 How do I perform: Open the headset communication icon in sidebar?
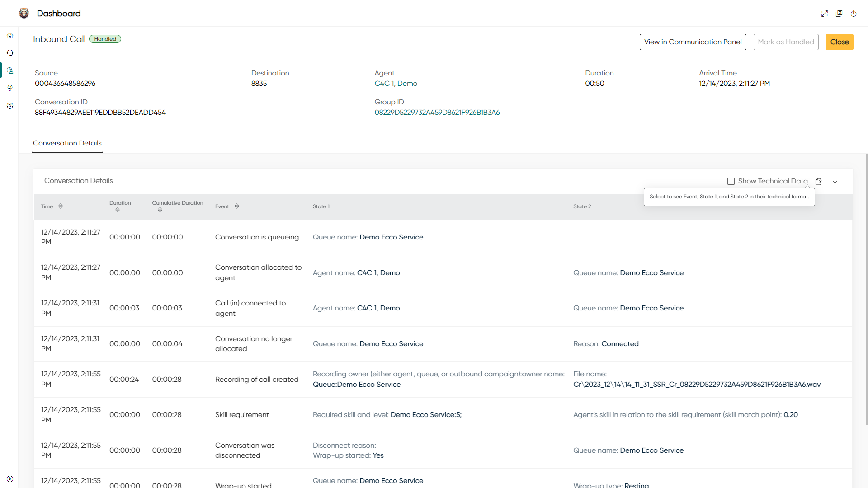(x=10, y=53)
